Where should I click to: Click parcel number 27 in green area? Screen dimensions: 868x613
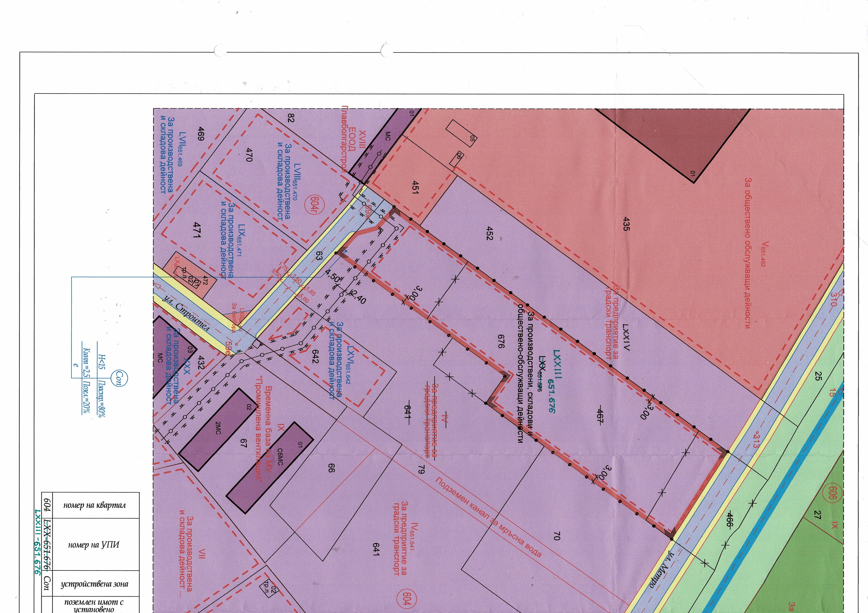(x=817, y=515)
